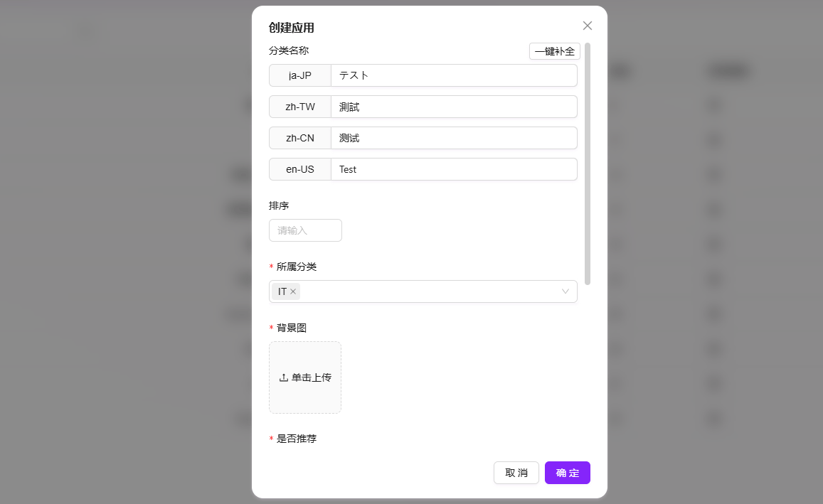Click the 分类名称 field label

click(x=289, y=51)
